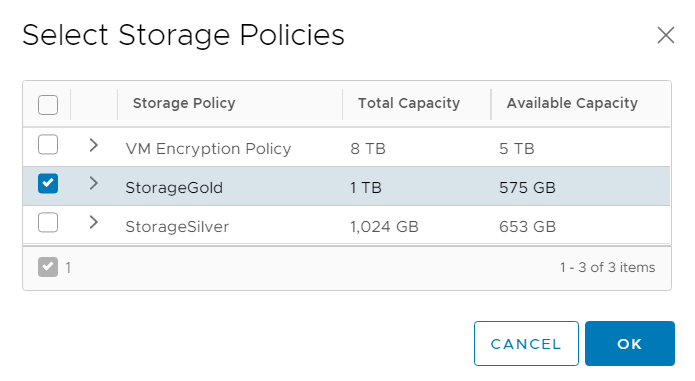Screen dimensions: 695x381
Task: Toggle the selected-items checkbox in footer
Action: pos(48,267)
